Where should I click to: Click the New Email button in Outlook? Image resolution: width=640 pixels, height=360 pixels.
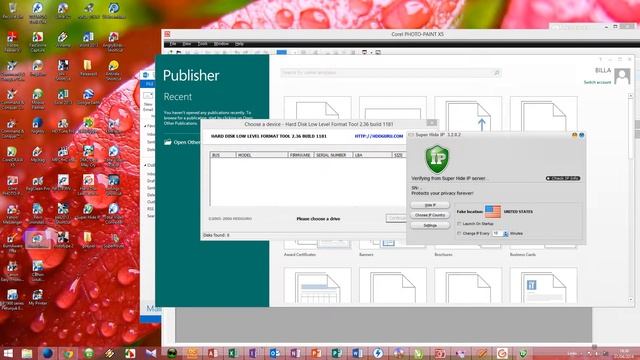pos(148,101)
